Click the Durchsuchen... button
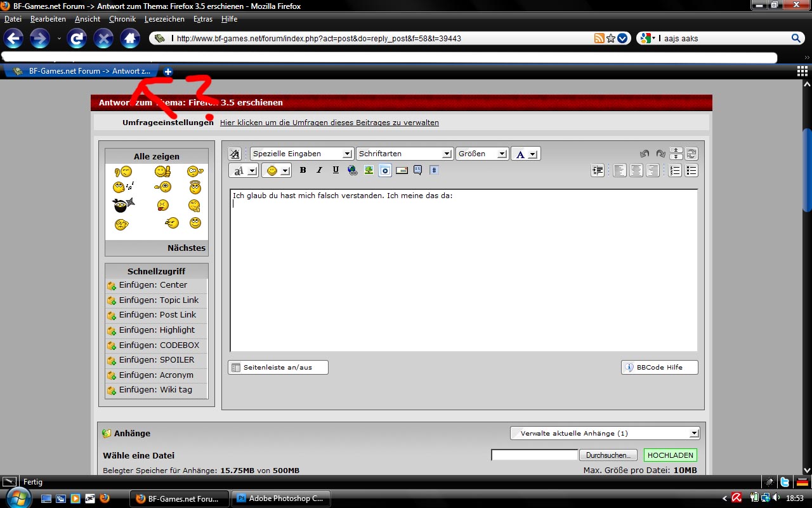The image size is (812, 508). click(608, 455)
